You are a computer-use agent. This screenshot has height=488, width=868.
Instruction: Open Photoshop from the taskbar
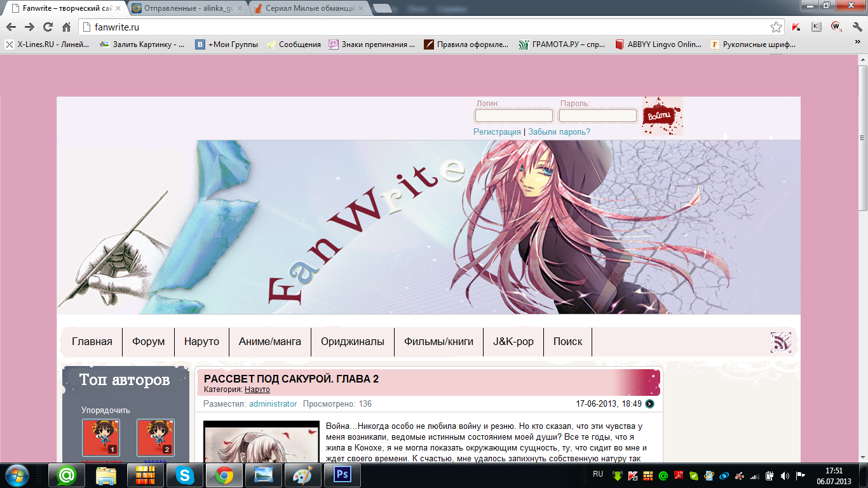[x=342, y=475]
